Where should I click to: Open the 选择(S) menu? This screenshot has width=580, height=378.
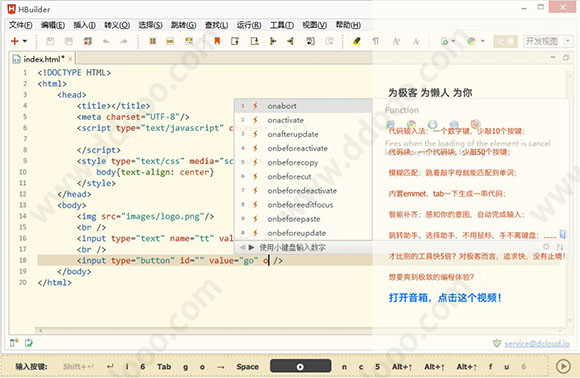(x=150, y=25)
